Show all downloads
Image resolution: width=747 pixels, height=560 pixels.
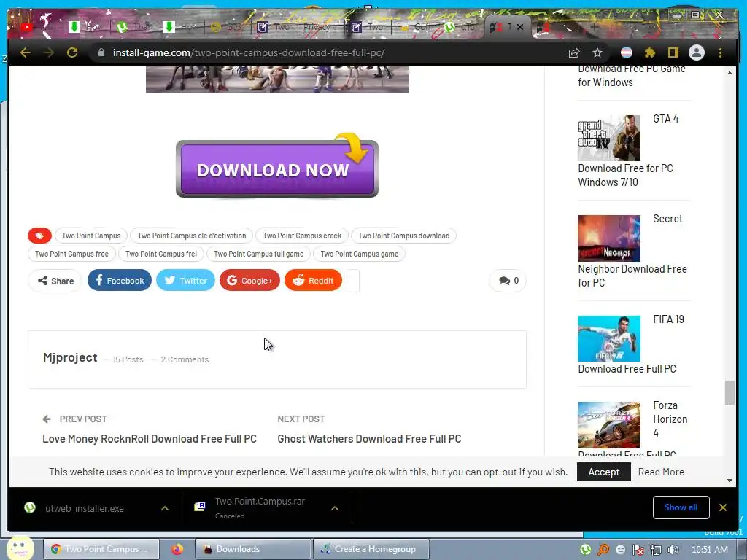[681, 507]
